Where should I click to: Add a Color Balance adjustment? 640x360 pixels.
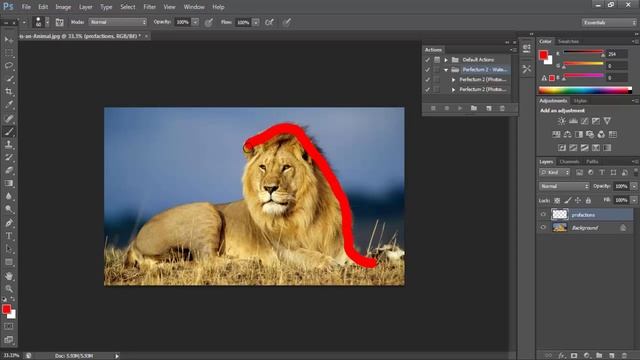pos(567,134)
